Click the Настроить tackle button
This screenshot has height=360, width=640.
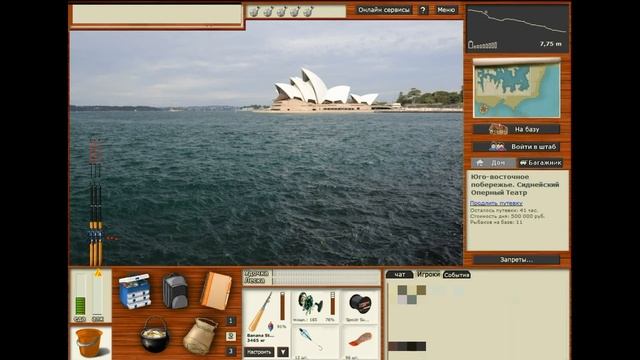(x=260, y=352)
